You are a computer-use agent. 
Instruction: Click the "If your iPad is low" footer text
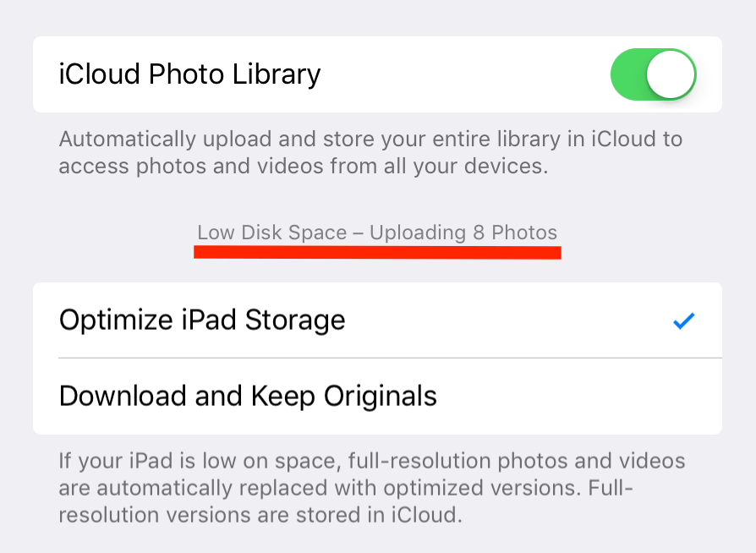pyautogui.click(x=371, y=462)
